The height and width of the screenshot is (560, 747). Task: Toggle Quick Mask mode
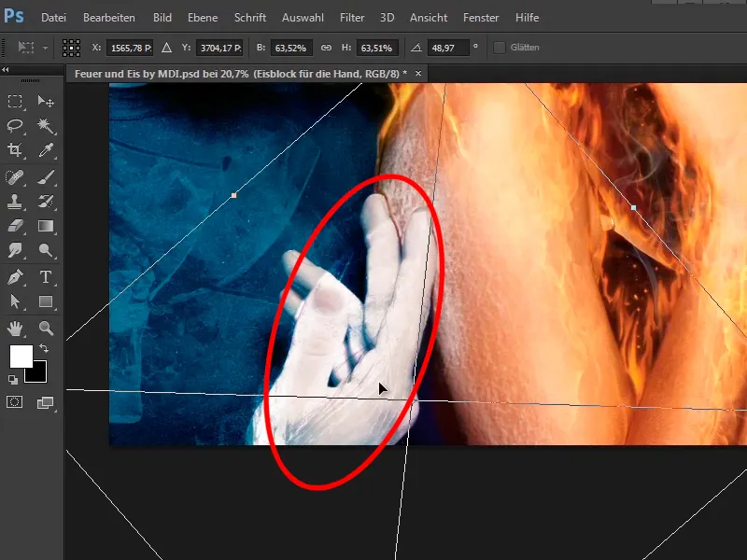pyautogui.click(x=15, y=402)
